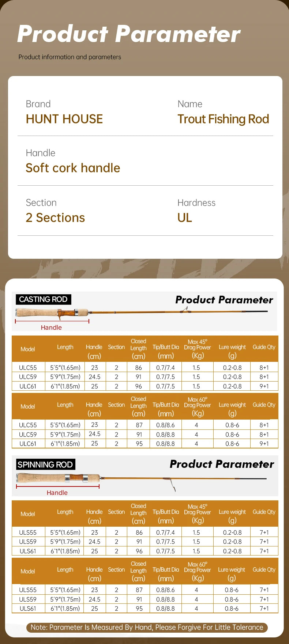289x644 pixels.
Task: Click the red Handle label under casting rod
Action: 51,327
